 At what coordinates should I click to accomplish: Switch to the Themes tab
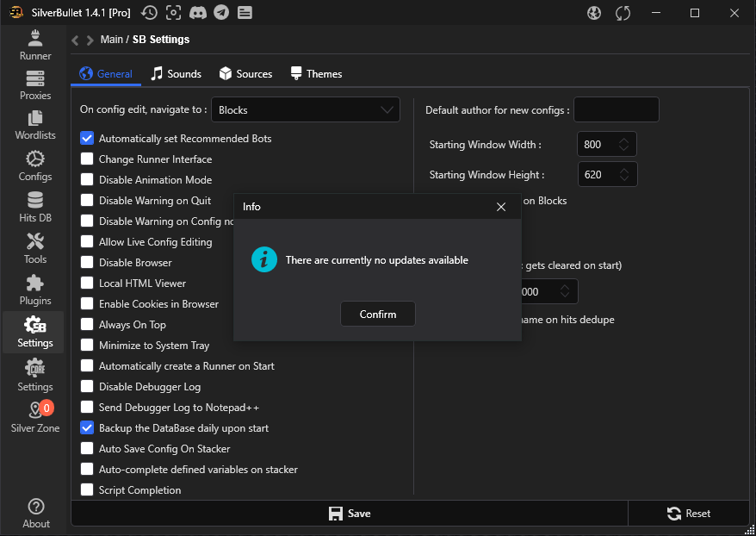point(316,74)
